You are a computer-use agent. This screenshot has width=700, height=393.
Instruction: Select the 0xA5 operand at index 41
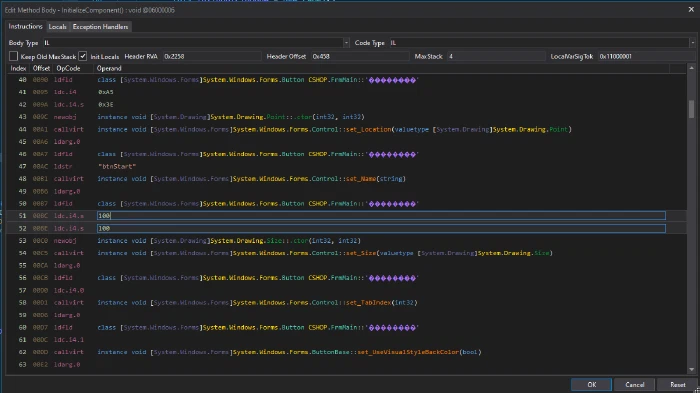coord(106,92)
